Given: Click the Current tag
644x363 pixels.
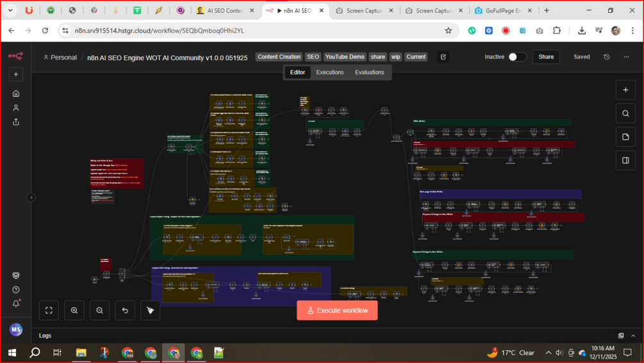Looking at the screenshot, I should (x=416, y=56).
